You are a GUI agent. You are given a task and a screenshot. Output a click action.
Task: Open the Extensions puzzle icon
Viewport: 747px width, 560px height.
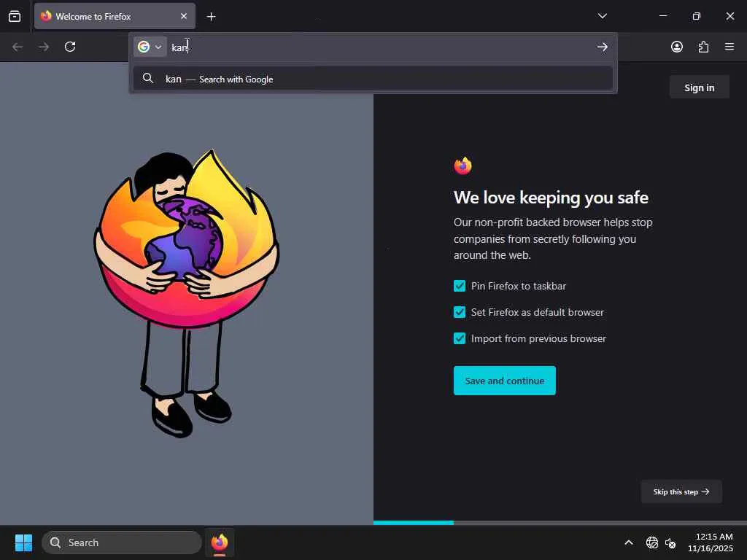[703, 47]
